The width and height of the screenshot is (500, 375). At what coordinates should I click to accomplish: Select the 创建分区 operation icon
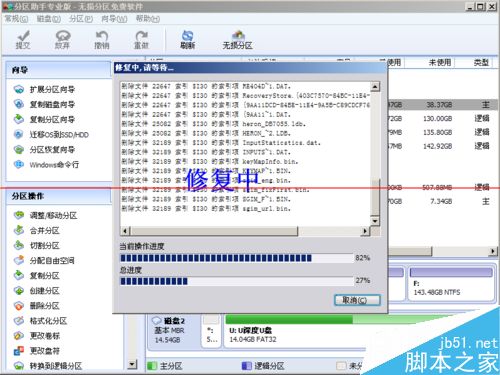point(19,291)
